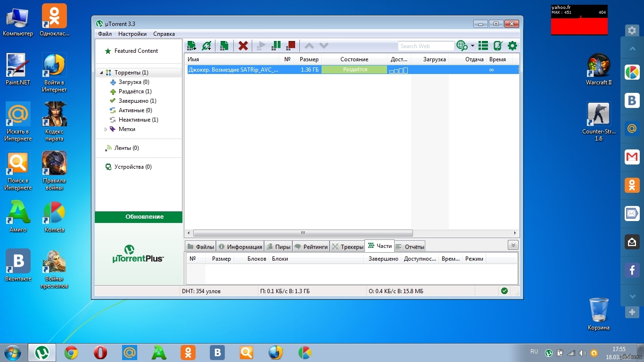Click the Раздаётся green status bar
The height and width of the screenshot is (362, 644).
355,70
